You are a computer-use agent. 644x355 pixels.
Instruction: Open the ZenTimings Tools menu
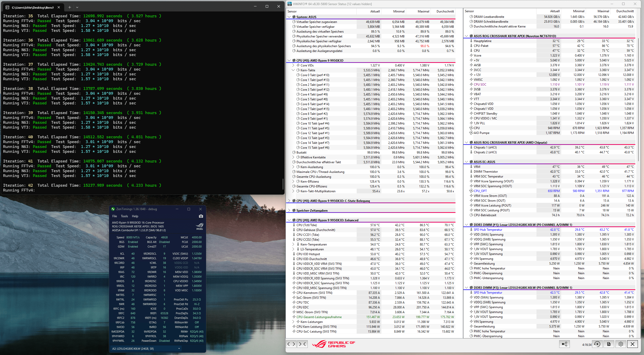click(124, 216)
